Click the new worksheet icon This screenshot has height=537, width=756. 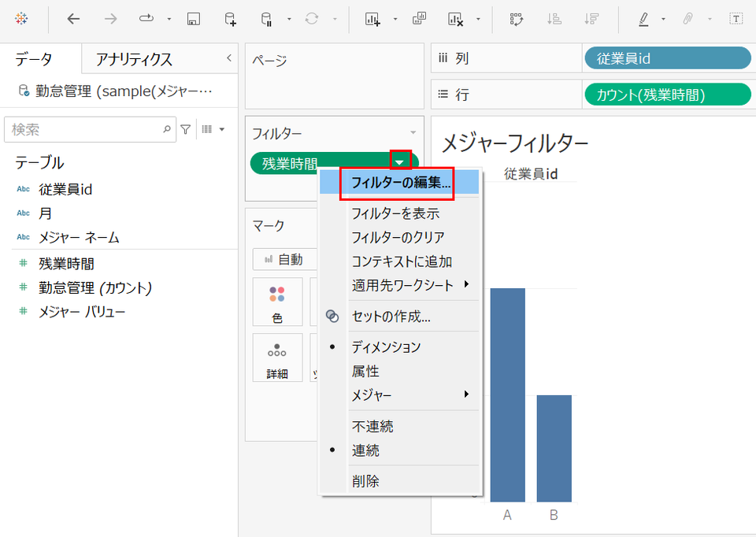pos(372,19)
